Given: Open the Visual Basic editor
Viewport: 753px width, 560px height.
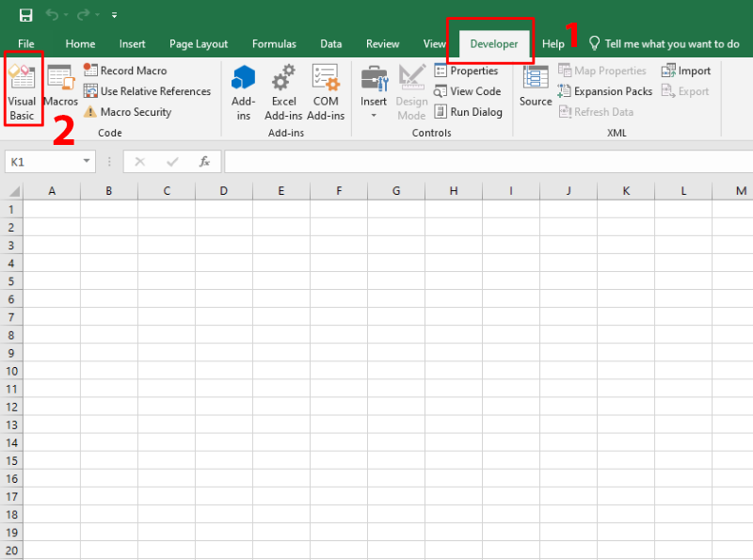Looking at the screenshot, I should click(x=22, y=91).
